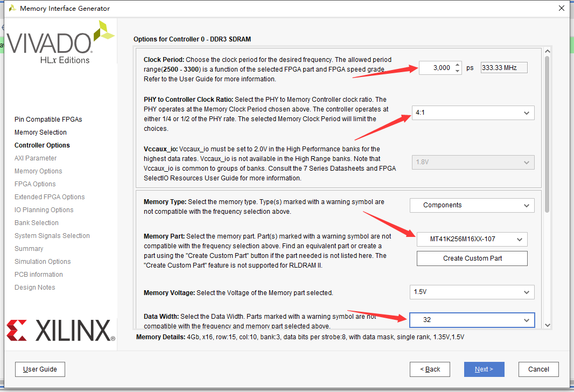Click the 'Vccaux_io:' label

click(160, 149)
